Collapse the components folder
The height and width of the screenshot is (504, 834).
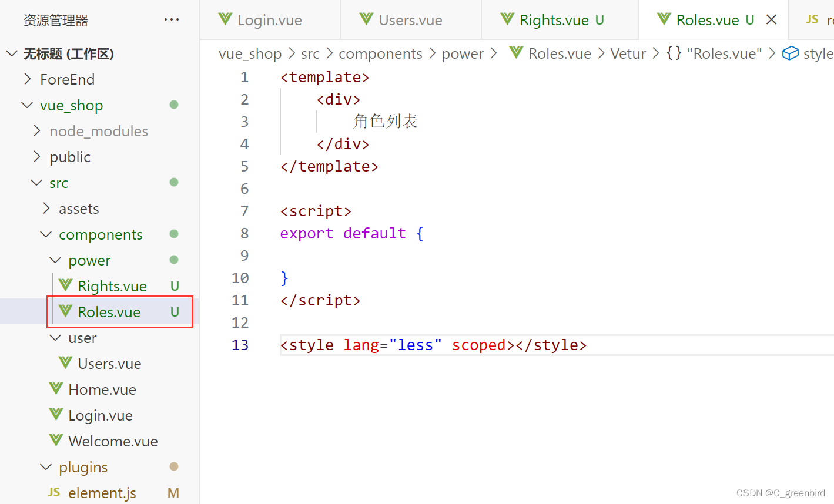pyautogui.click(x=46, y=234)
